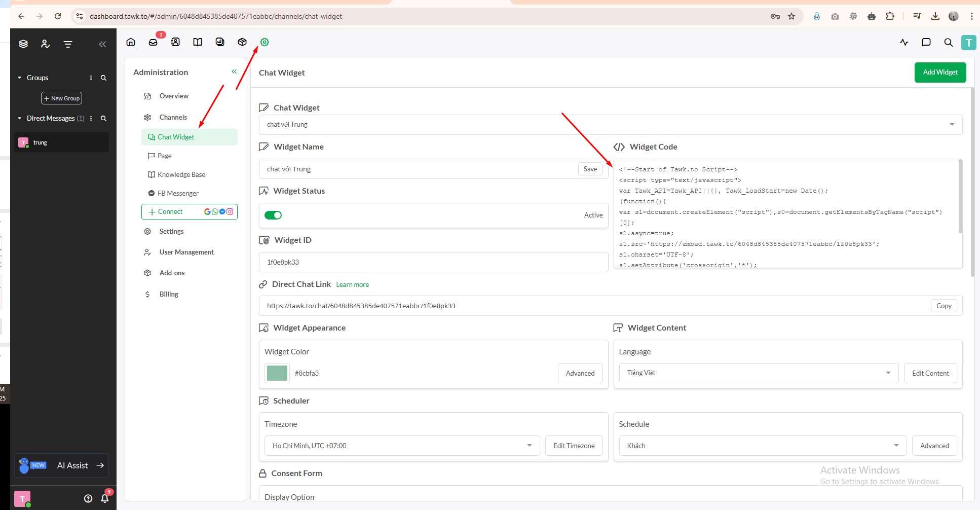
Task: Create a New Group
Action: click(x=61, y=98)
